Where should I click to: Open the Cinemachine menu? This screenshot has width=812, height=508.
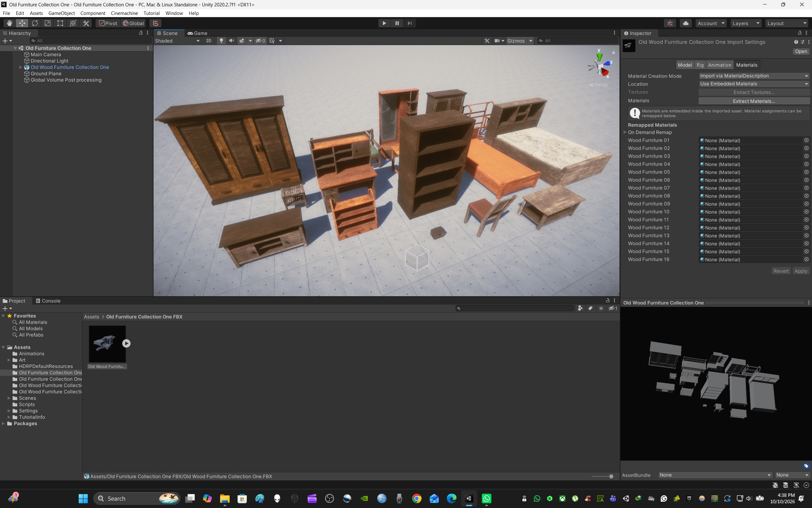pos(124,13)
